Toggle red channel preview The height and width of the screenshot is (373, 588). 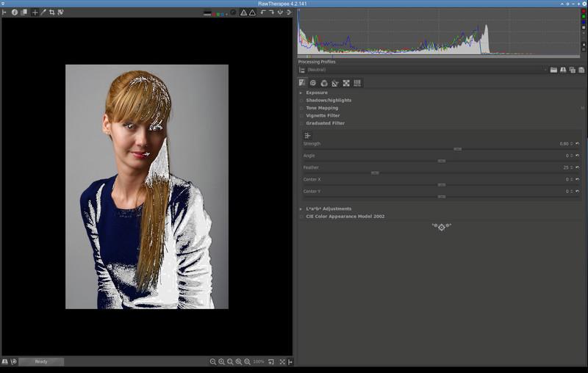(214, 14)
